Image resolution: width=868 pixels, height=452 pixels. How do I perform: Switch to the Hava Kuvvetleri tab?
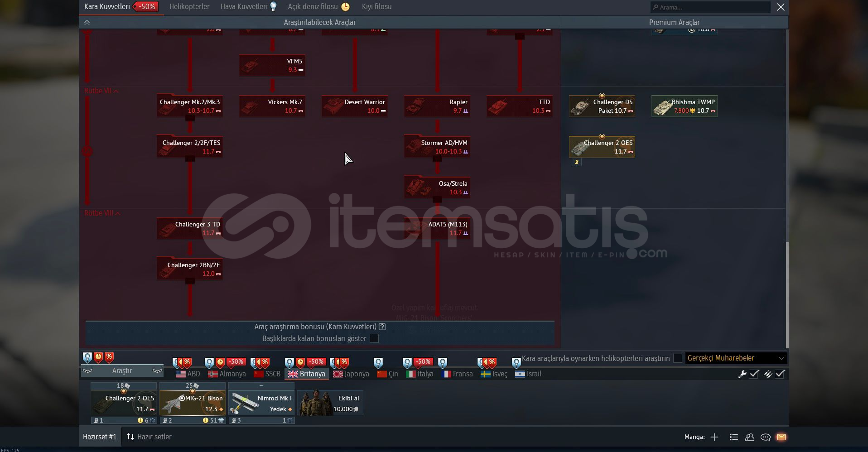click(x=244, y=7)
